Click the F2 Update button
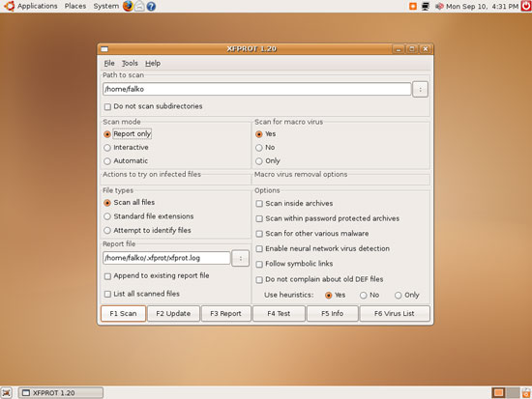 (x=173, y=314)
